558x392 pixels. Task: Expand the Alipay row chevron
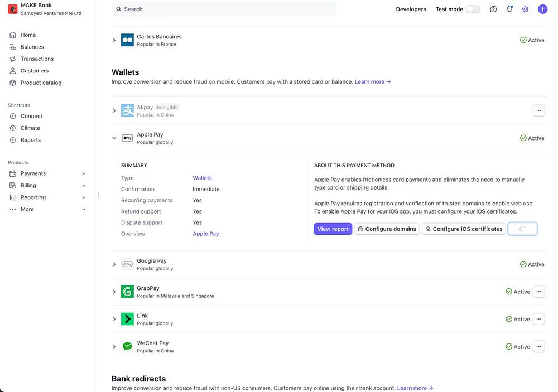click(114, 110)
